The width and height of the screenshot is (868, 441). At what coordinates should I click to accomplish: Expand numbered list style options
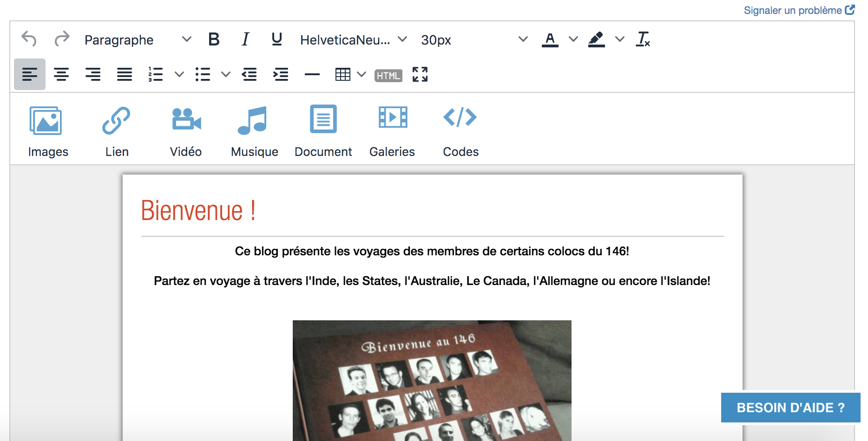click(179, 74)
